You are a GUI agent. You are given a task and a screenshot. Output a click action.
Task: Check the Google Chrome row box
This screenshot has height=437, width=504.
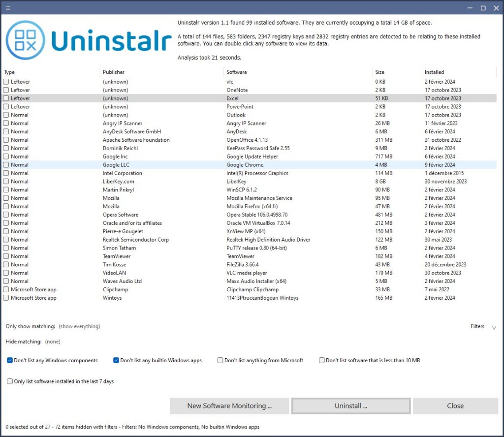(6, 165)
